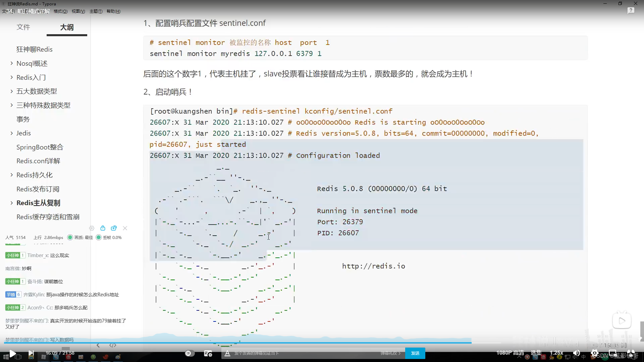Go to 狂神聊Redis heading in outline
644x362 pixels.
(x=35, y=49)
